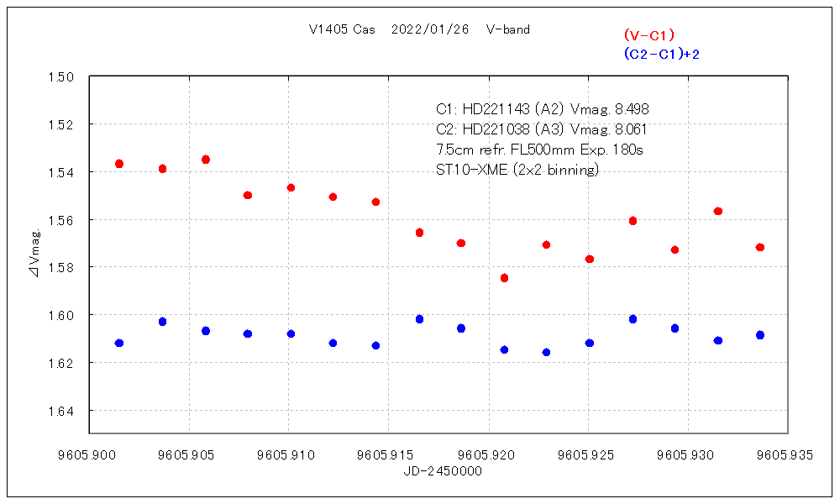Click the rightmost red data point

(760, 248)
